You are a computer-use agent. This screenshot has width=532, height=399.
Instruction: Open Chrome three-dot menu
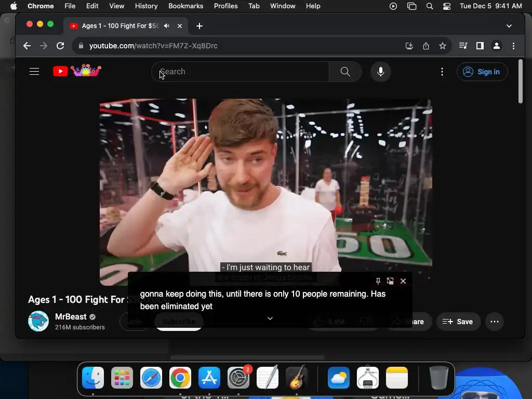tap(513, 46)
